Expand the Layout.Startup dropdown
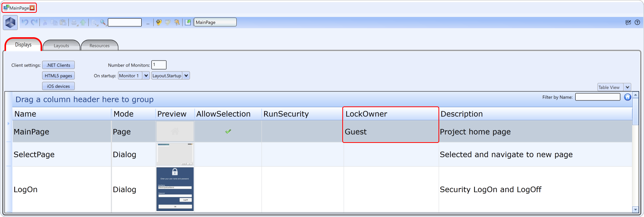 (186, 76)
